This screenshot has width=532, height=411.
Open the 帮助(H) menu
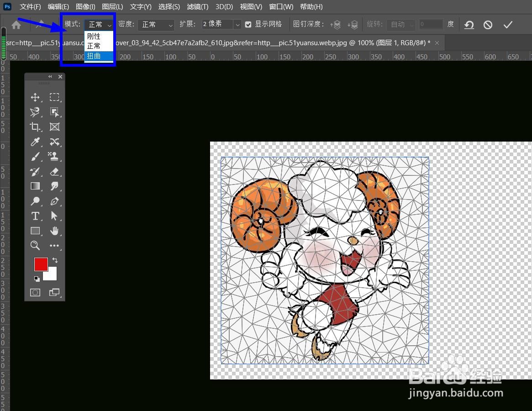click(x=311, y=7)
